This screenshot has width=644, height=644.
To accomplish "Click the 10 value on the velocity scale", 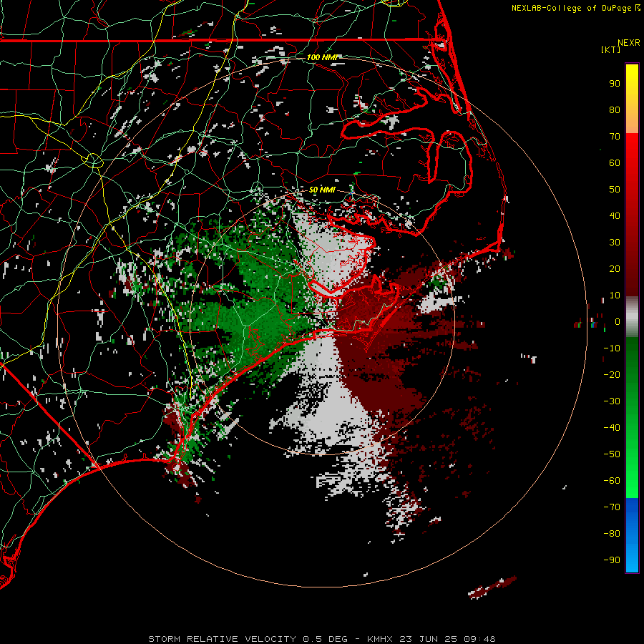I will tap(615, 296).
